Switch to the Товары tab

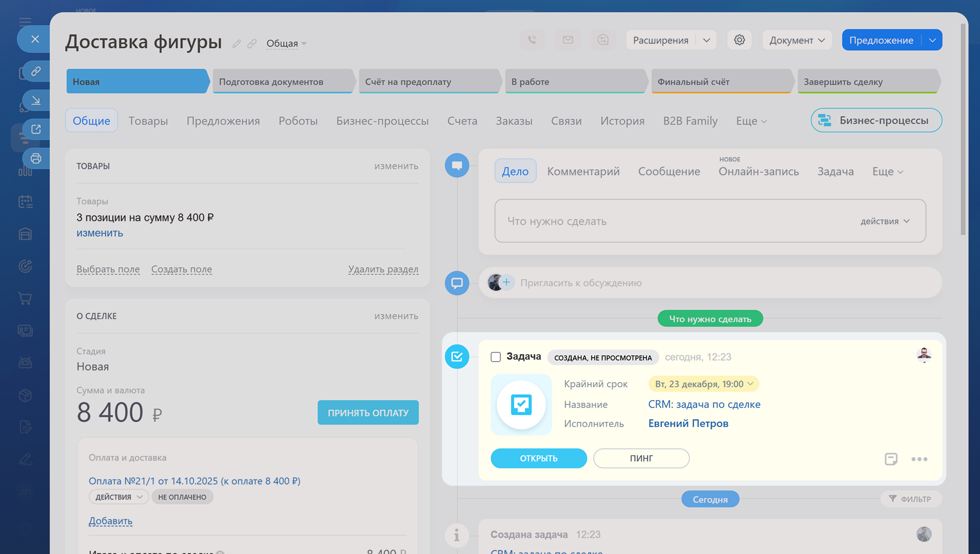pos(148,120)
